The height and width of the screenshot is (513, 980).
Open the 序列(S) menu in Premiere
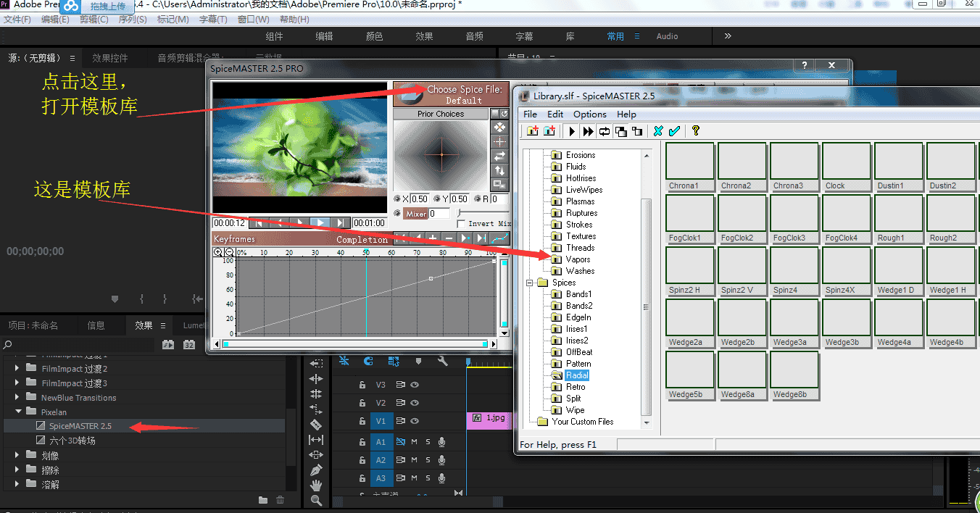click(132, 20)
